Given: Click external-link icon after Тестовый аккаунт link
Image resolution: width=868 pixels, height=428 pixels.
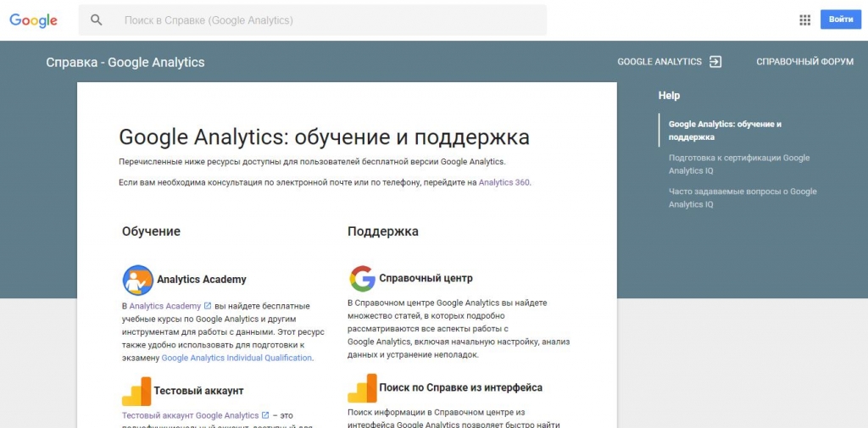Looking at the screenshot, I should point(265,415).
